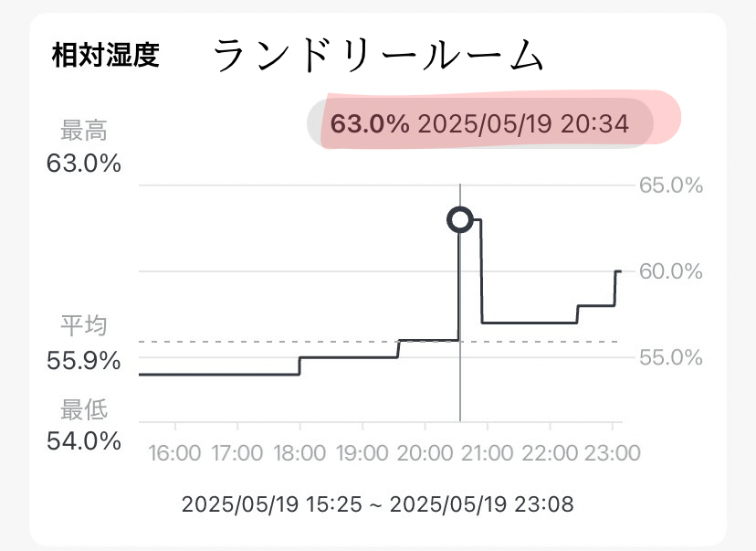Click the dashed average humidity line
Image resolution: width=756 pixels, height=551 pixels.
[x=274, y=341]
